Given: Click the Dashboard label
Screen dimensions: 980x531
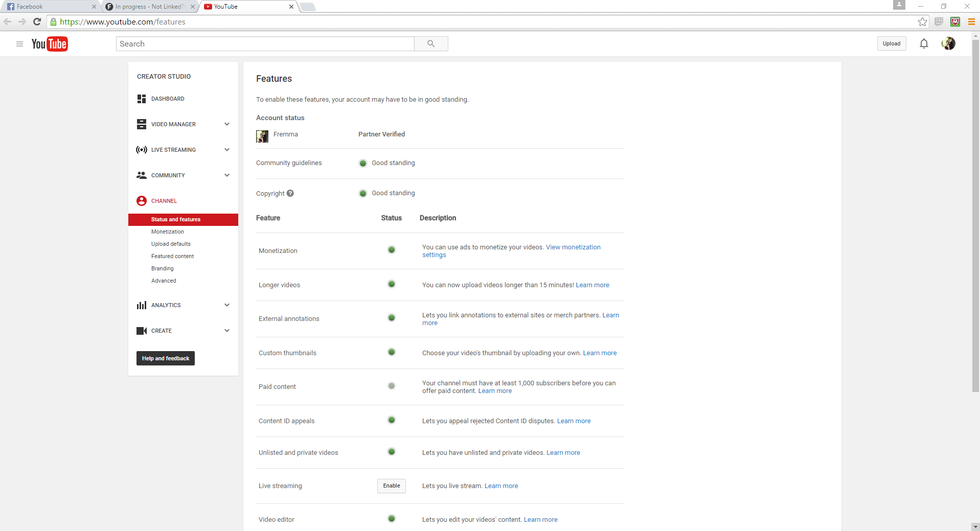Looking at the screenshot, I should coord(168,99).
